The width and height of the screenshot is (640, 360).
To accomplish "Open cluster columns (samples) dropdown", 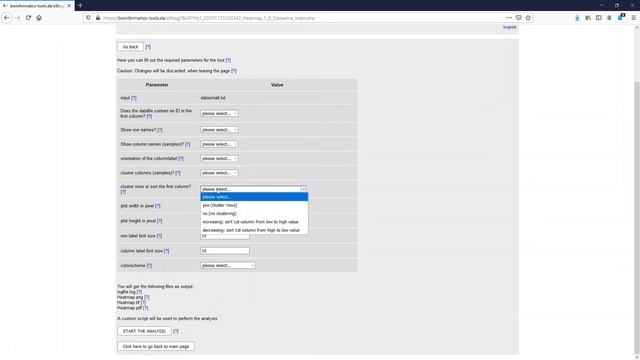I will pos(219,173).
